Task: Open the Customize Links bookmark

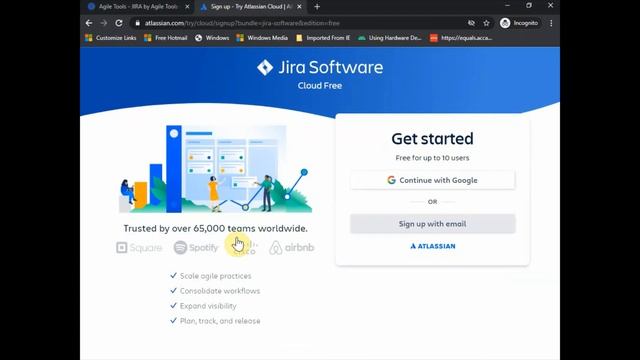Action: [111, 38]
